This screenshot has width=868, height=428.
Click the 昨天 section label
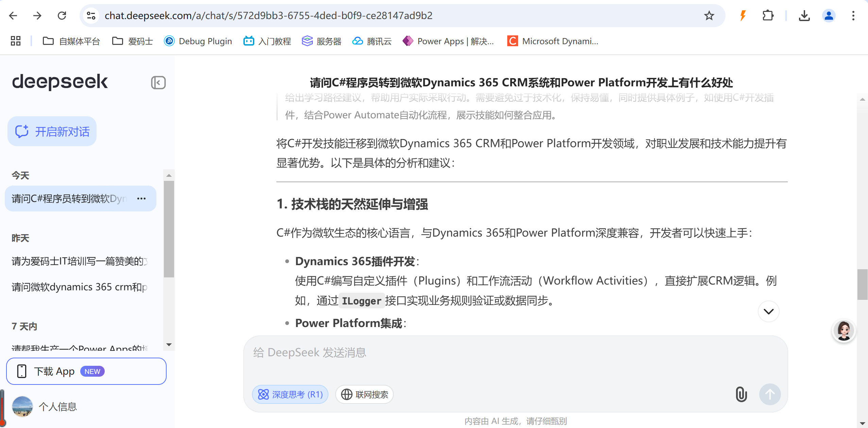(x=20, y=238)
